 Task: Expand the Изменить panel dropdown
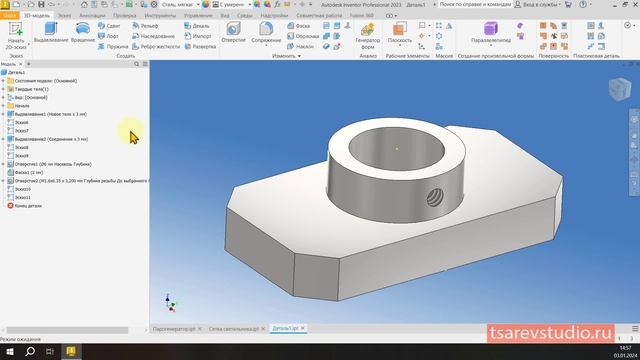(287, 56)
